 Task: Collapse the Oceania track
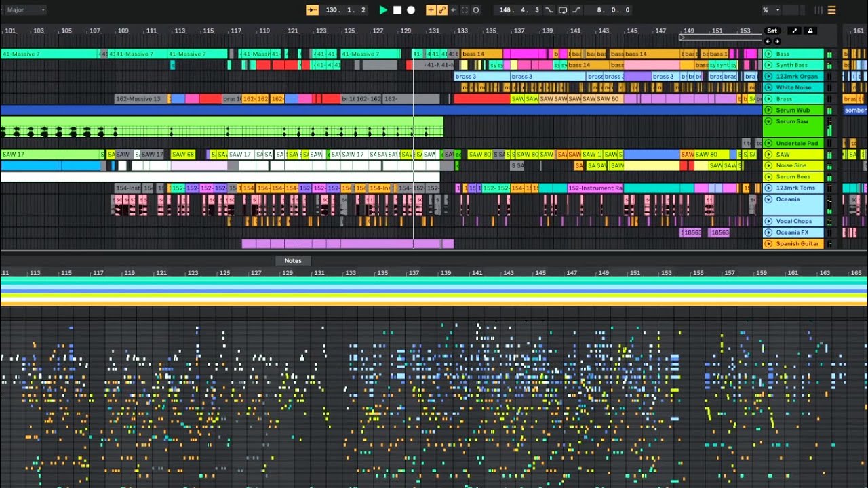(768, 199)
